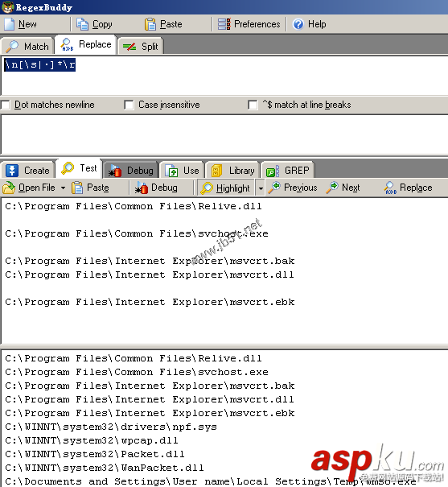Open the Highlight options dropdown arrow

pos(261,188)
